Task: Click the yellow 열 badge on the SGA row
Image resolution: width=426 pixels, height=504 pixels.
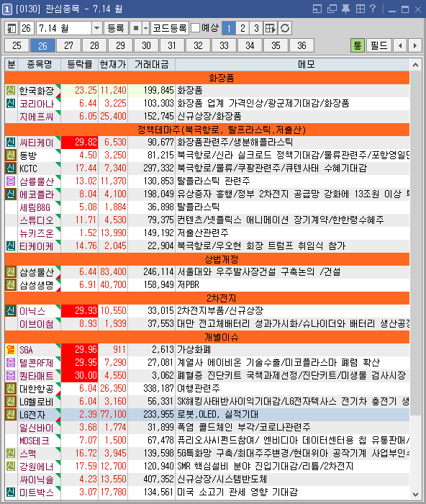Action: coord(11,350)
